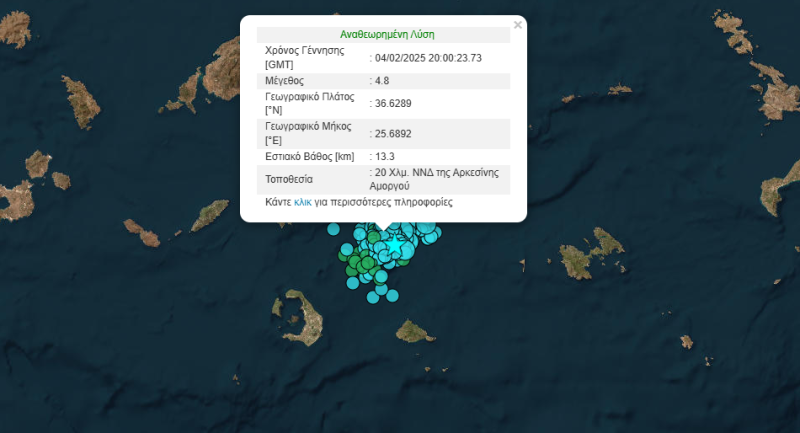The height and width of the screenshot is (433, 800).
Task: Click the magnitude value 4.8
Action: [x=383, y=80]
